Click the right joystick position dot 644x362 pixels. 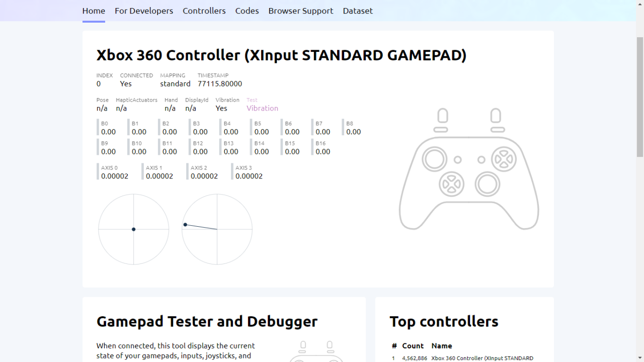pyautogui.click(x=185, y=225)
